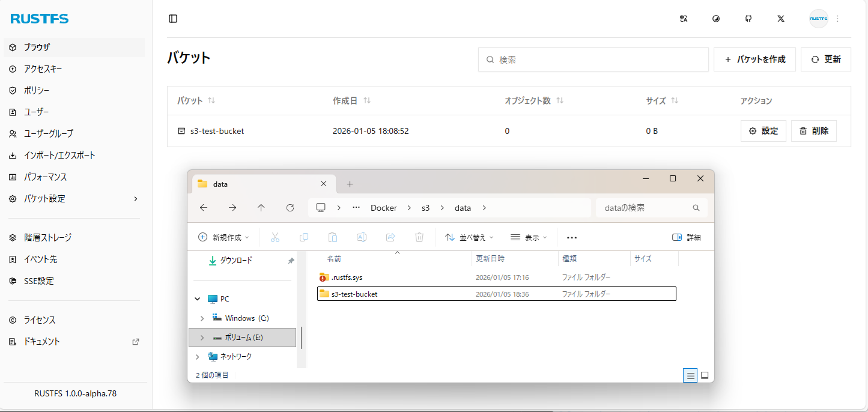Open the X (Twitter) icon link
Screen dimensions: 868x412
780,19
